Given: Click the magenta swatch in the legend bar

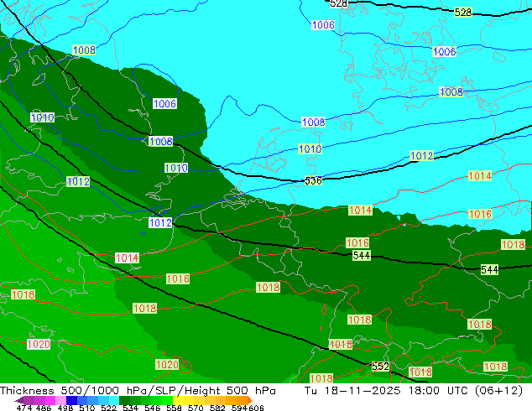Looking at the screenshot, I should click(x=50, y=400).
